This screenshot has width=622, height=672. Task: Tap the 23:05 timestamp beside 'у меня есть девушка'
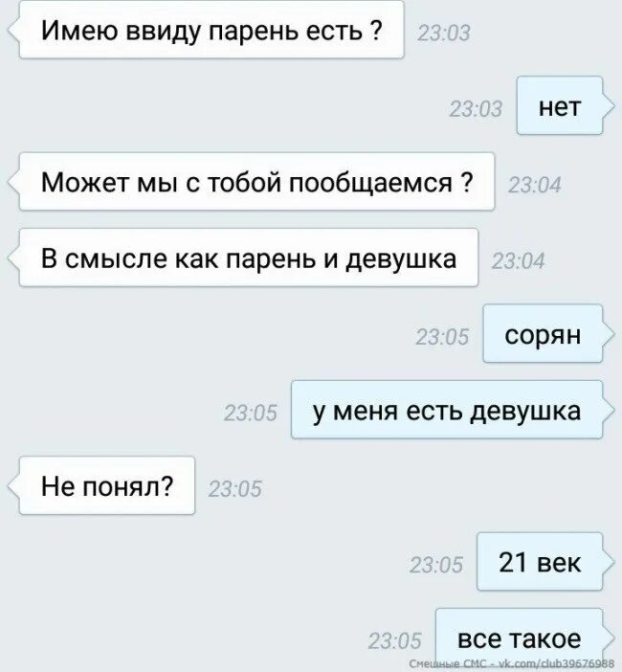point(251,414)
